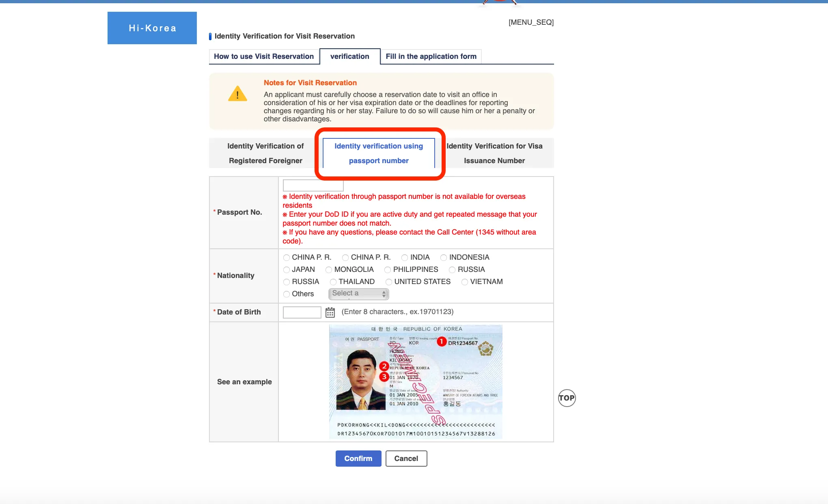The width and height of the screenshot is (828, 504).
Task: Click the Hi-Korea logo
Action: click(x=152, y=28)
